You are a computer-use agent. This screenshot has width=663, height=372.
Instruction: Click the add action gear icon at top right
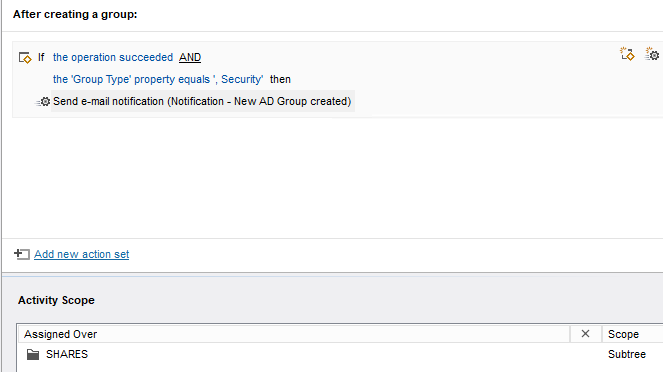pyautogui.click(x=652, y=54)
